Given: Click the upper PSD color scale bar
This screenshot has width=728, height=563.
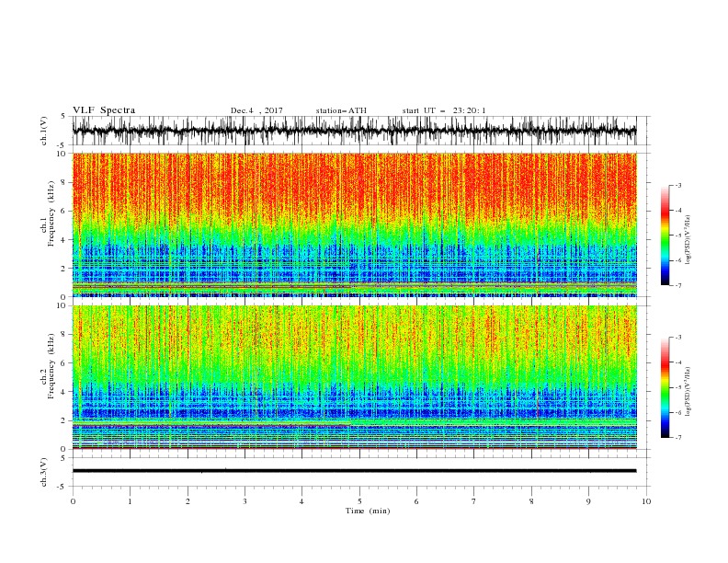Looking at the screenshot, I should 665,236.
